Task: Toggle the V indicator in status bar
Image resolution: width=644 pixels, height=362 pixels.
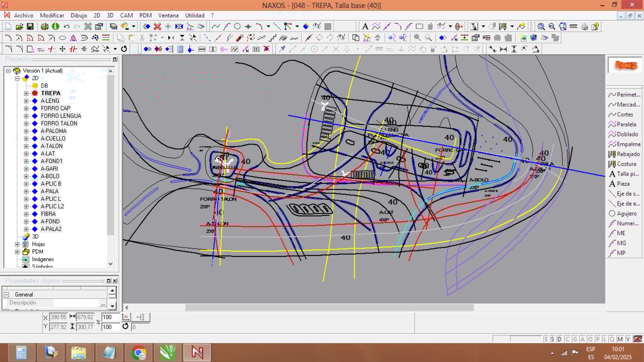Action: coord(628,339)
